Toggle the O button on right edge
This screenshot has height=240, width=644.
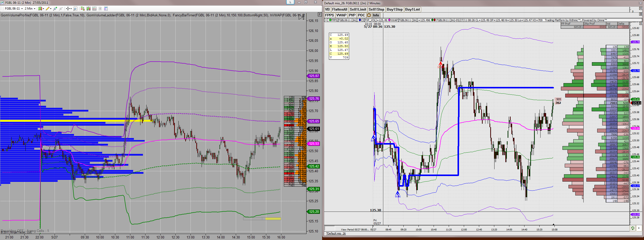(x=641, y=14)
